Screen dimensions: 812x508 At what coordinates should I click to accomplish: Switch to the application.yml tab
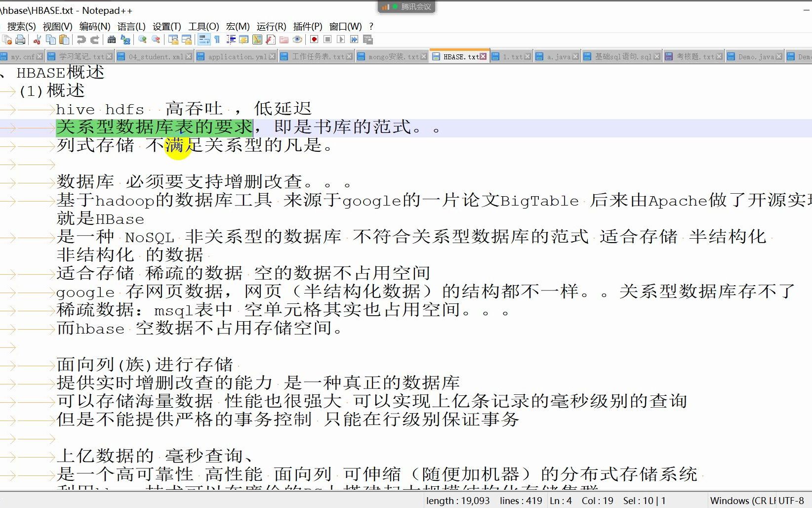tap(237, 57)
